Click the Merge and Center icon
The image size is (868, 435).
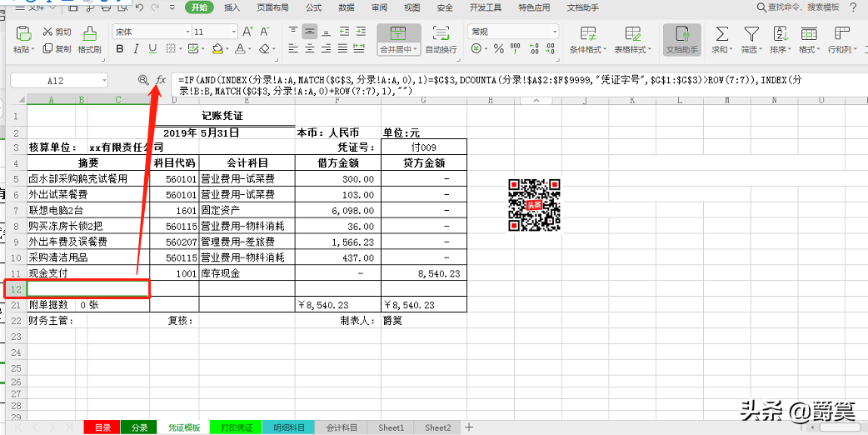pyautogui.click(x=398, y=32)
